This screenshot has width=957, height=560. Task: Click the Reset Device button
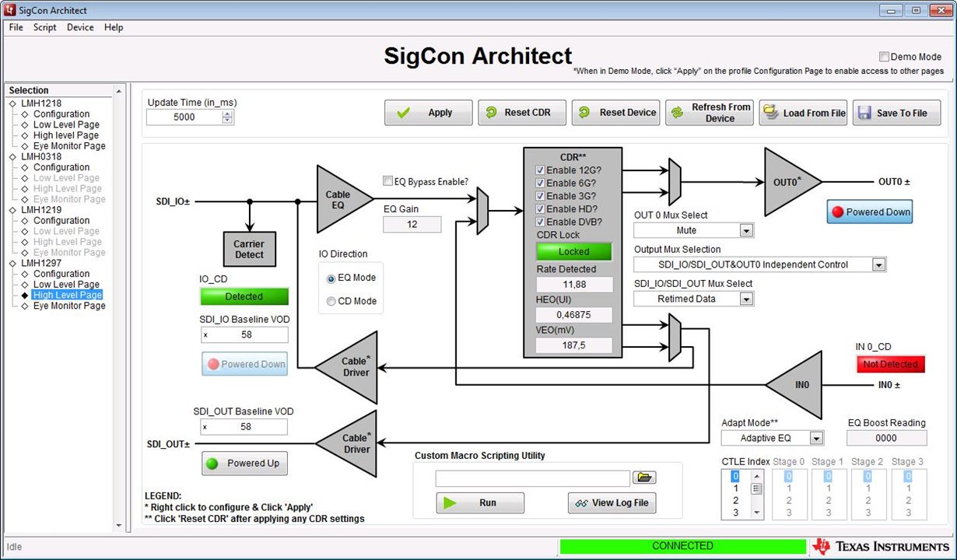(616, 113)
